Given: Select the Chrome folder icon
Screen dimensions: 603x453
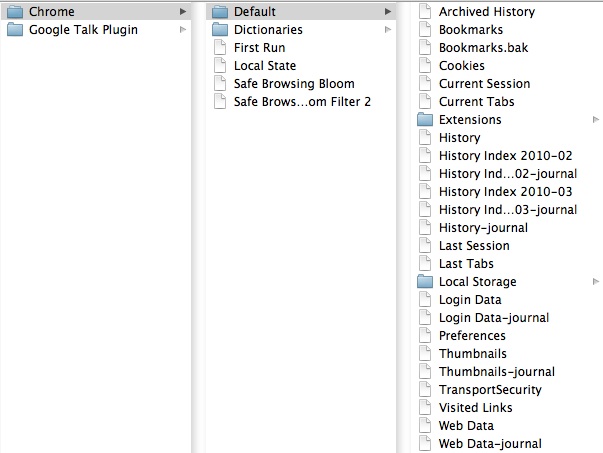Looking at the screenshot, I should [x=15, y=12].
